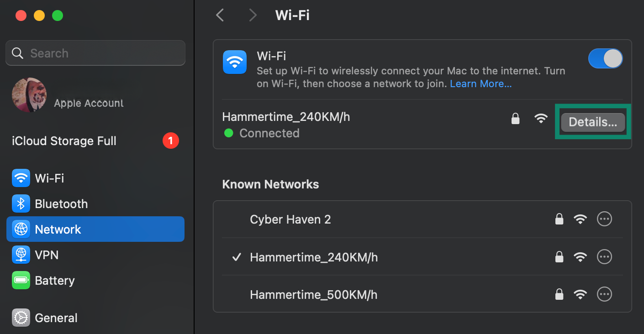The width and height of the screenshot is (644, 334).
Task: Select the VPN icon in the sidebar
Action: coord(21,255)
